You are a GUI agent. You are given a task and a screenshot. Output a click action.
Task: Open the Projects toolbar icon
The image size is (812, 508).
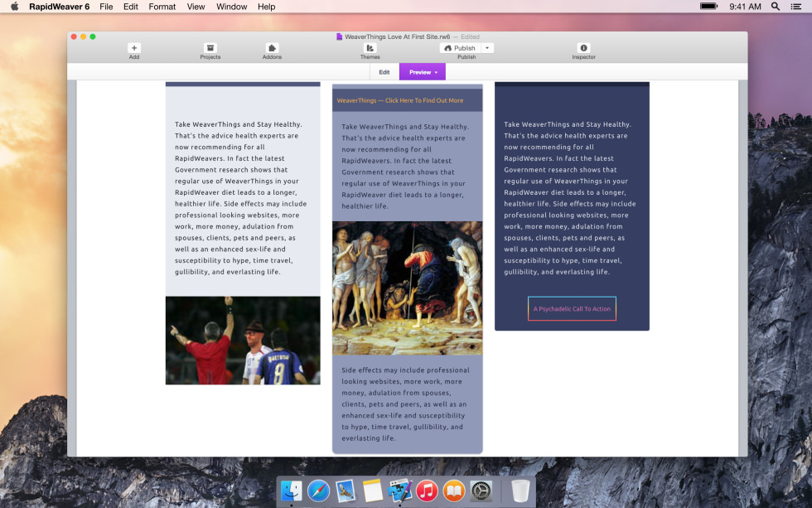pos(210,48)
